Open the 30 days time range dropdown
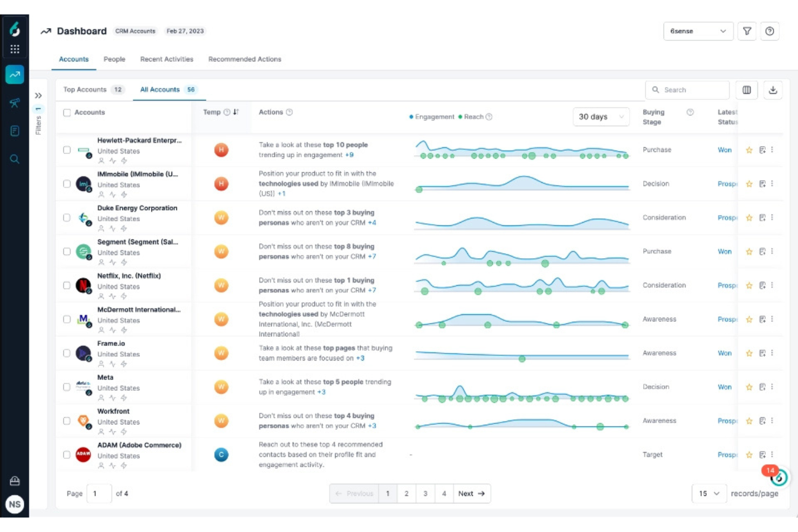 point(601,116)
